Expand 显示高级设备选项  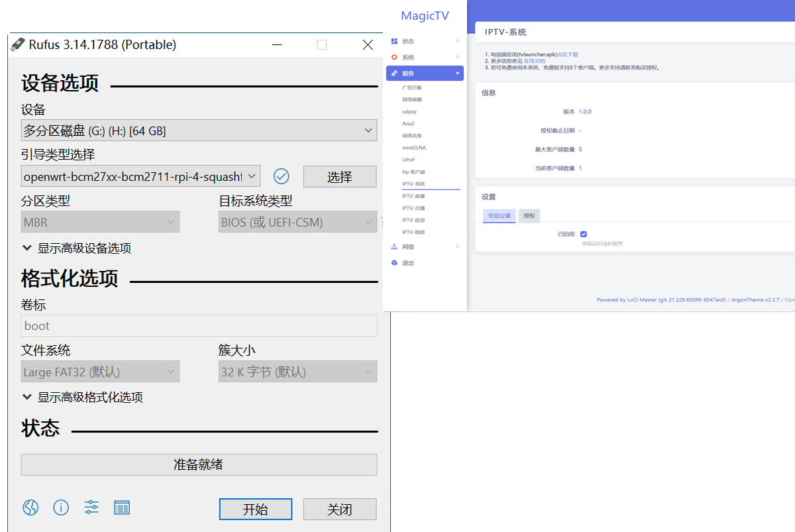77,248
